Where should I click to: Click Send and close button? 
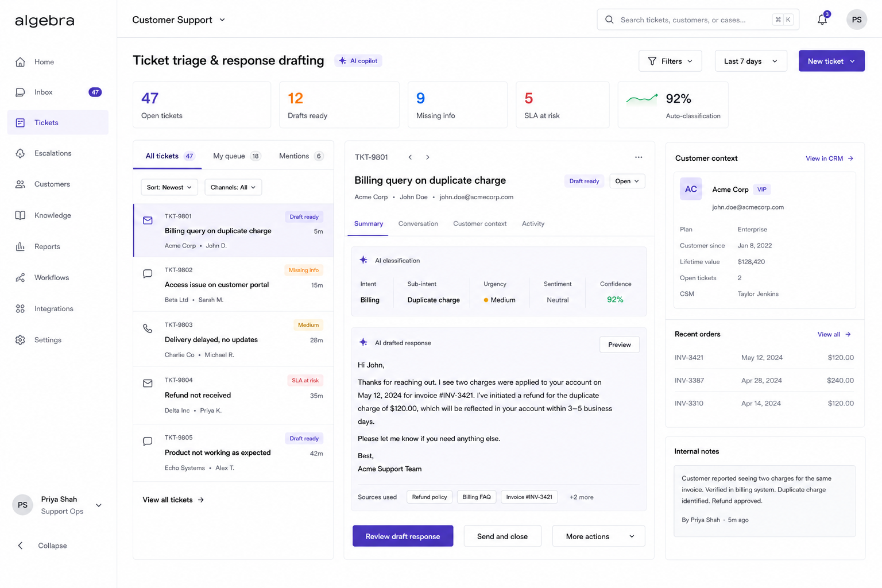502,536
